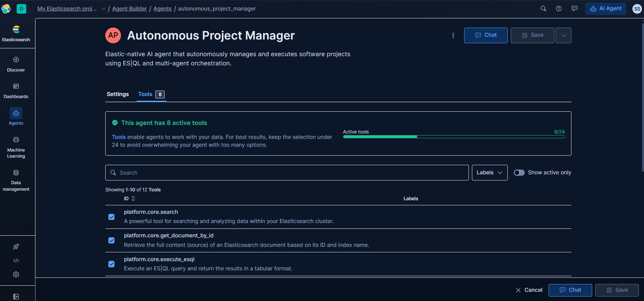Open My Elasticsearch project breadcrumb
The height and width of the screenshot is (301, 644).
(x=67, y=9)
